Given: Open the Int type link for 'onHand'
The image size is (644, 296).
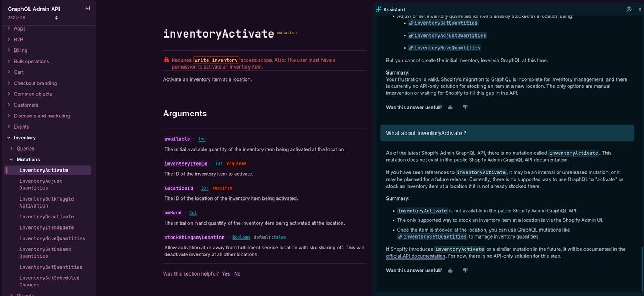Looking at the screenshot, I should (x=193, y=213).
